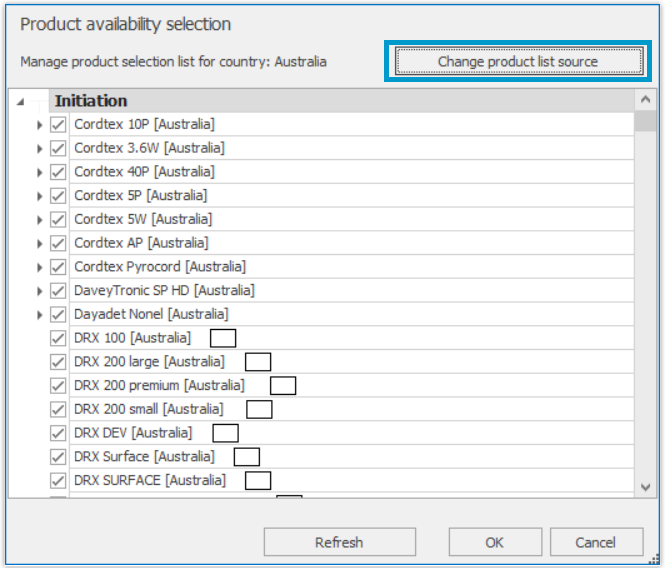Confirm selection with OK button

coord(495,542)
